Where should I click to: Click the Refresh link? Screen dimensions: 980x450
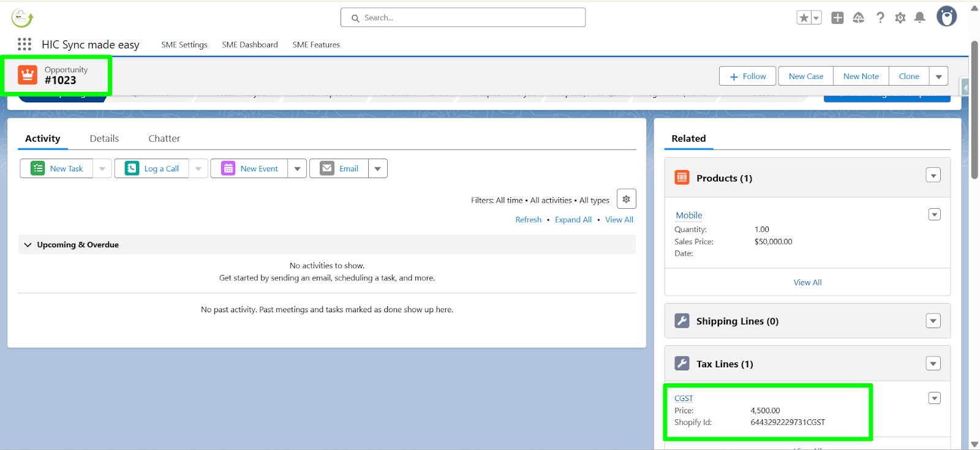(529, 220)
